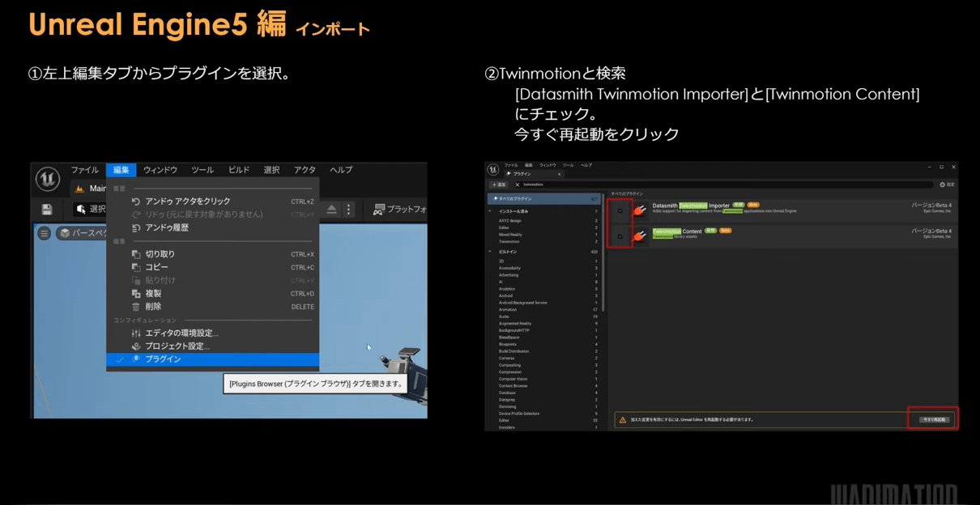This screenshot has width=980, height=505.
Task: Open the 選択 menu in the left editor
Action: [271, 170]
